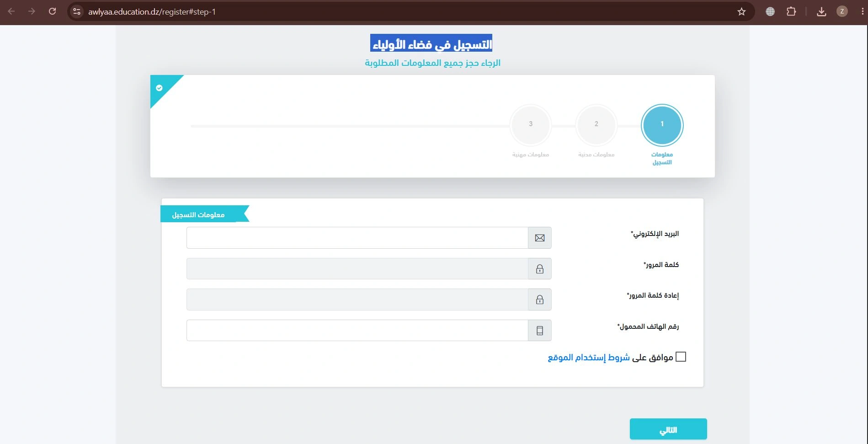Viewport: 868px width, 444px height.
Task: Click the globe extension icon
Action: (x=770, y=12)
